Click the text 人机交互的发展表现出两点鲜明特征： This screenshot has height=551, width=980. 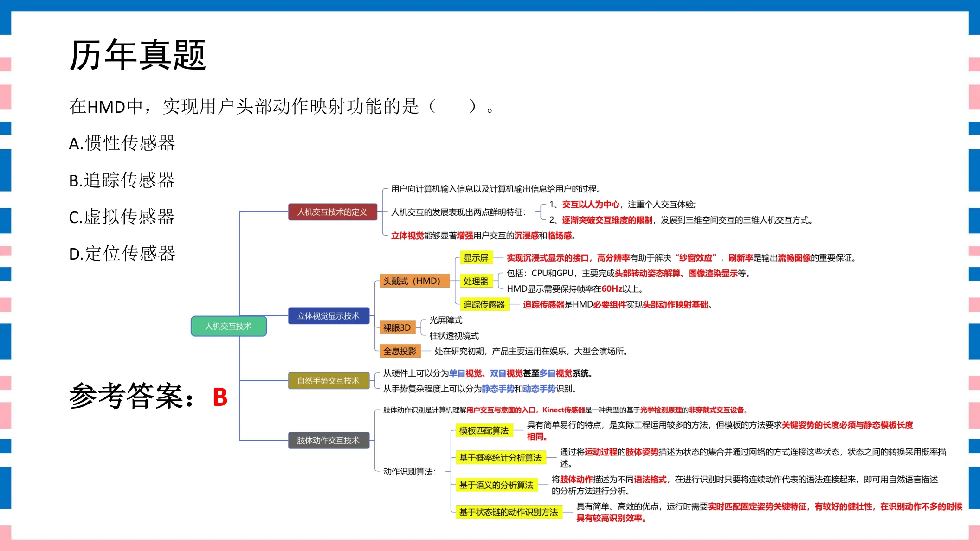click(x=459, y=212)
